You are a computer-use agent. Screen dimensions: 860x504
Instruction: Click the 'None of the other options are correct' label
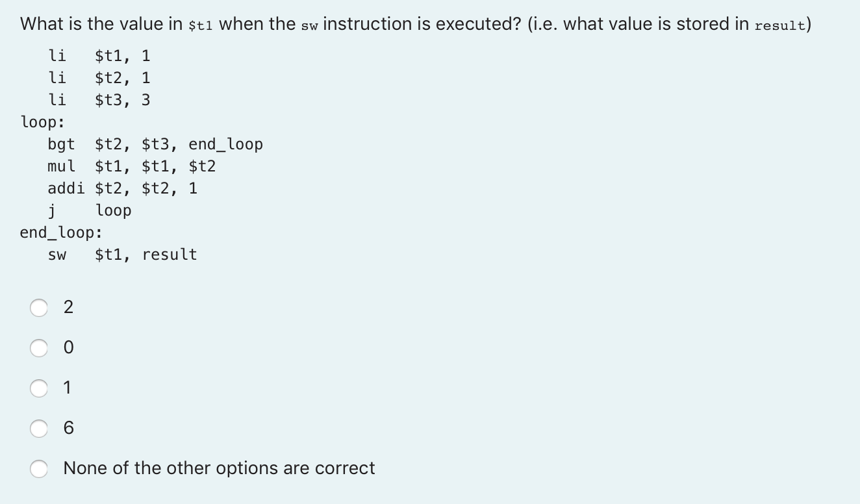(219, 468)
